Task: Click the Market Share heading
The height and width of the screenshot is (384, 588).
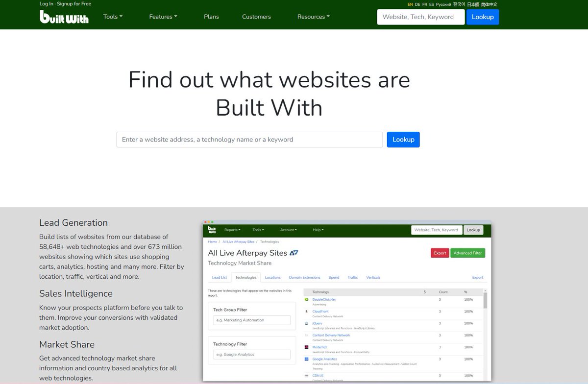Action: point(67,344)
